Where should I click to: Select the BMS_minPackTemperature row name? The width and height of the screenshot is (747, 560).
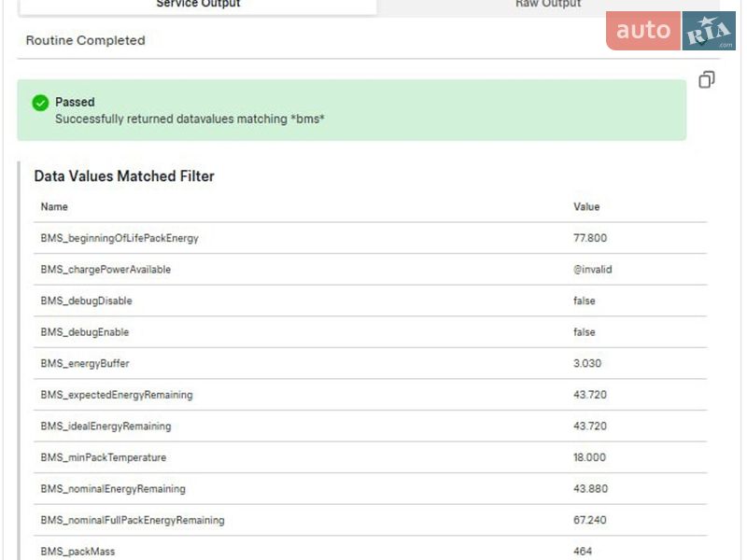pos(104,457)
